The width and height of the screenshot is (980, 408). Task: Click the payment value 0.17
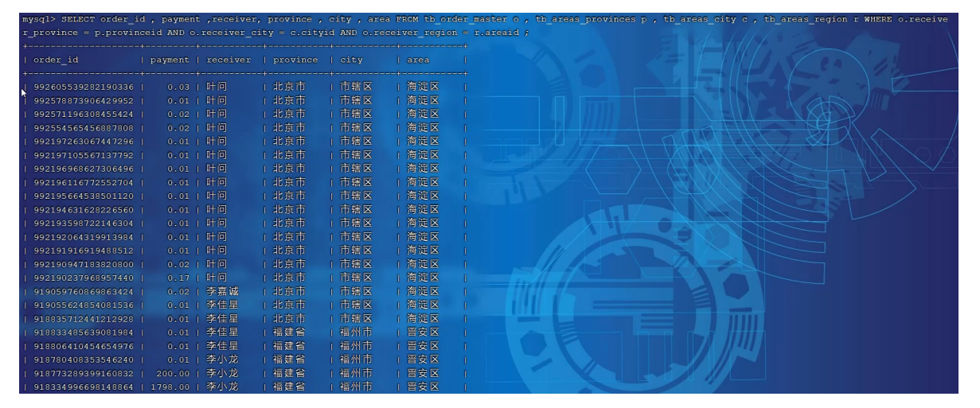tap(179, 278)
